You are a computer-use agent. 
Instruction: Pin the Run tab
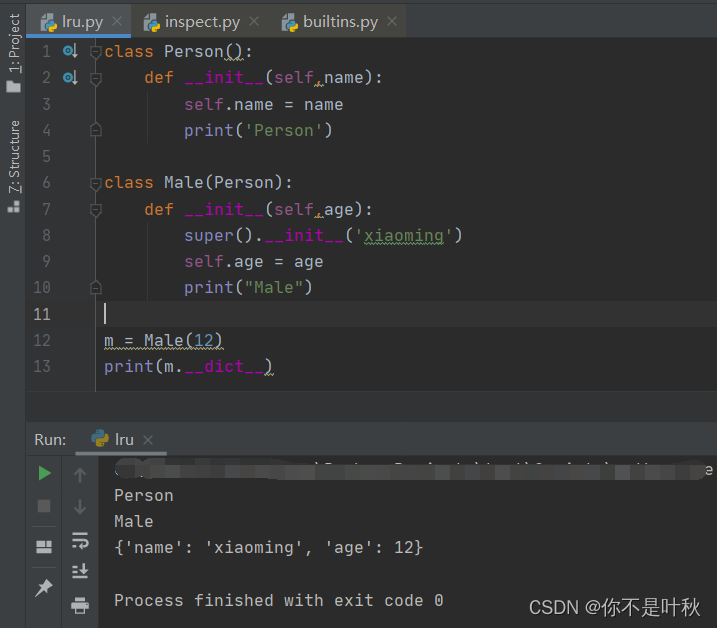click(44, 588)
